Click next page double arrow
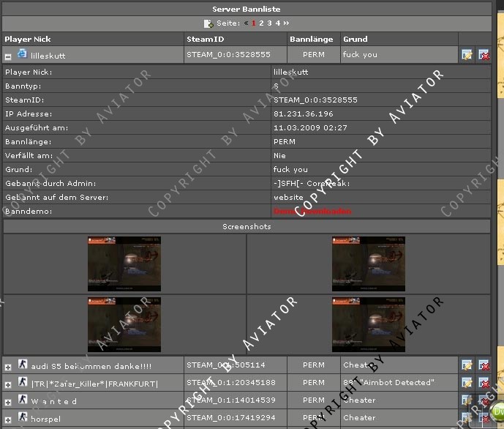 (286, 23)
